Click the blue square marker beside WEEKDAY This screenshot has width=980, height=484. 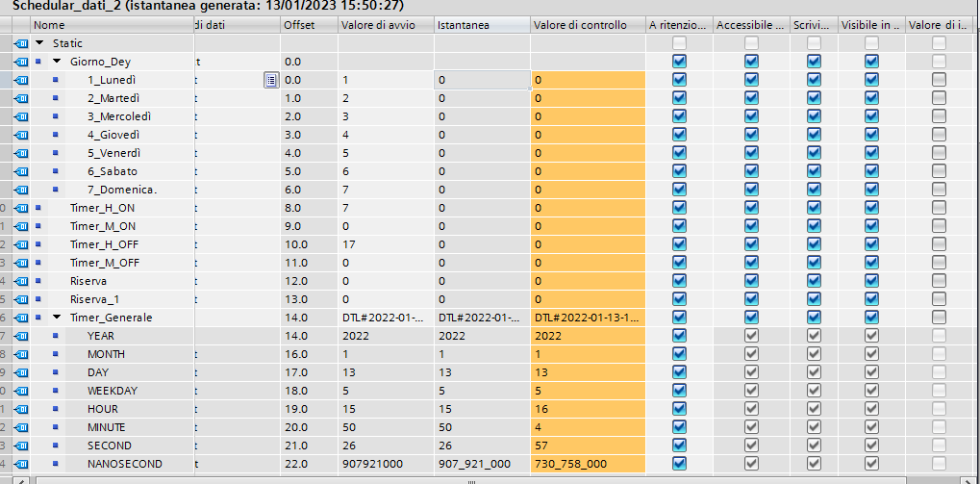tap(56, 391)
